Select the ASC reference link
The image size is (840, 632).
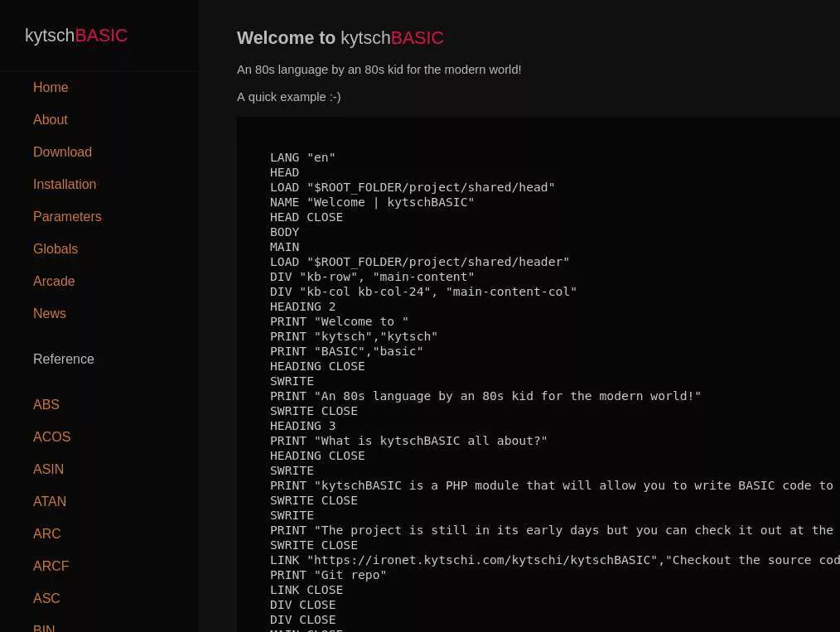46,598
